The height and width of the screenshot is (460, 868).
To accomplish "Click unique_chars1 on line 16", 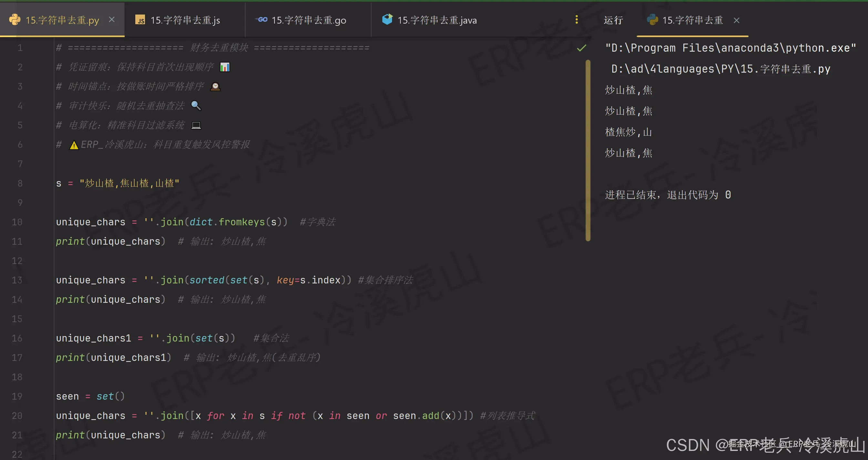I will (x=94, y=338).
